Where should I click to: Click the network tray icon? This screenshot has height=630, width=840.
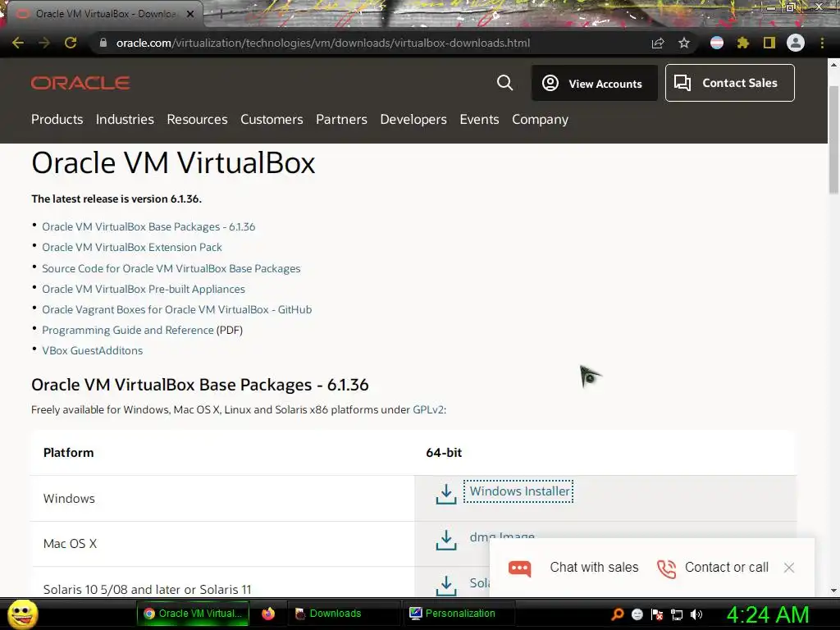677,614
